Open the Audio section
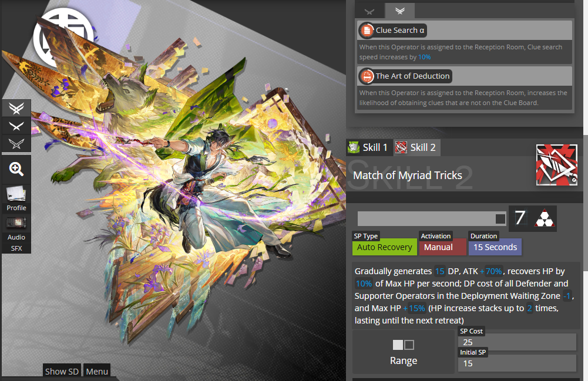588x381 pixels. point(16,228)
